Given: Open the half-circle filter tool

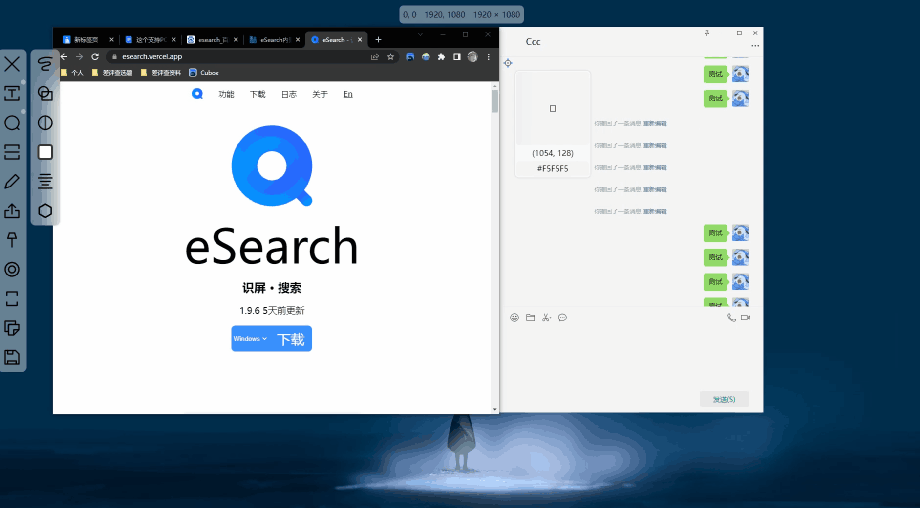Looking at the screenshot, I should click(x=45, y=123).
